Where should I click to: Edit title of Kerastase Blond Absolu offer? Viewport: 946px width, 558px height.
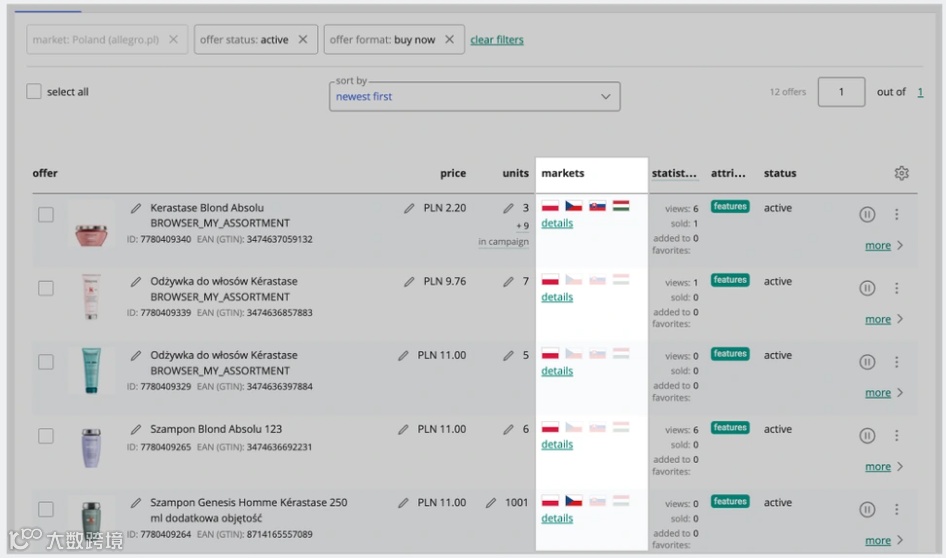pyautogui.click(x=136, y=208)
